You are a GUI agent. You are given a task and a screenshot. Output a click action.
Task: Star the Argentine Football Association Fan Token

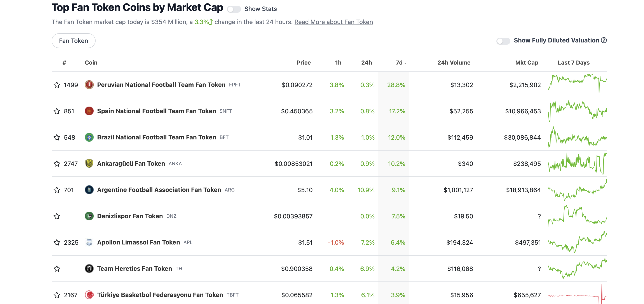pos(57,190)
